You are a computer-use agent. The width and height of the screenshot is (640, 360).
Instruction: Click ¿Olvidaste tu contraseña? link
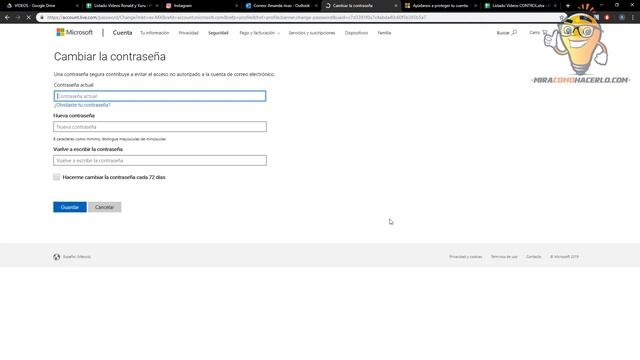(x=82, y=105)
